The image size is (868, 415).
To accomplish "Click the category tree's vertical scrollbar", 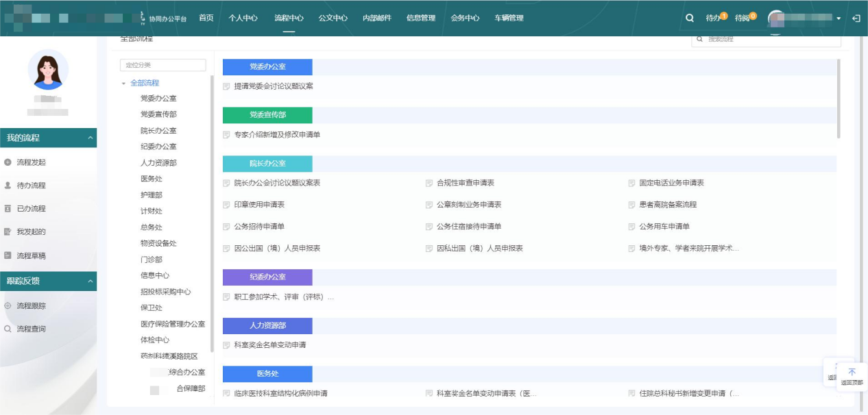I will pos(212,212).
